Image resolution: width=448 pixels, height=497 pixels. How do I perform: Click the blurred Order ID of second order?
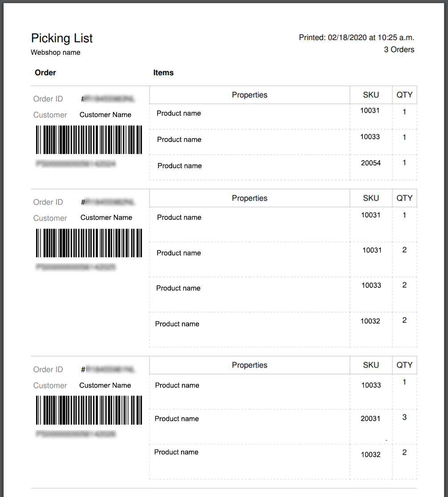[x=108, y=202]
